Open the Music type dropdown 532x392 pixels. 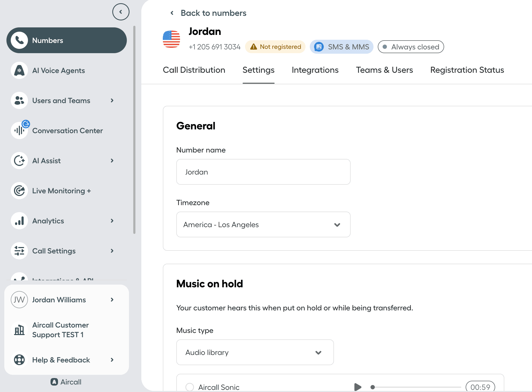(x=255, y=352)
